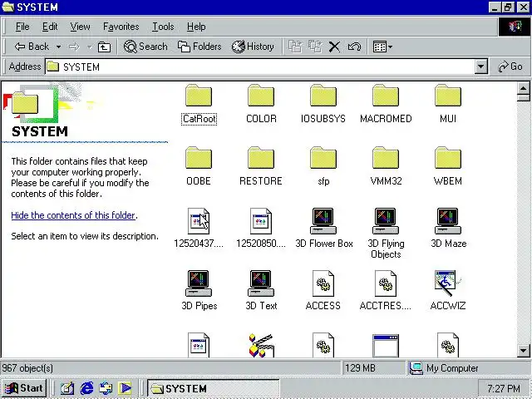Click the MACROMED folder icon

[x=386, y=96]
